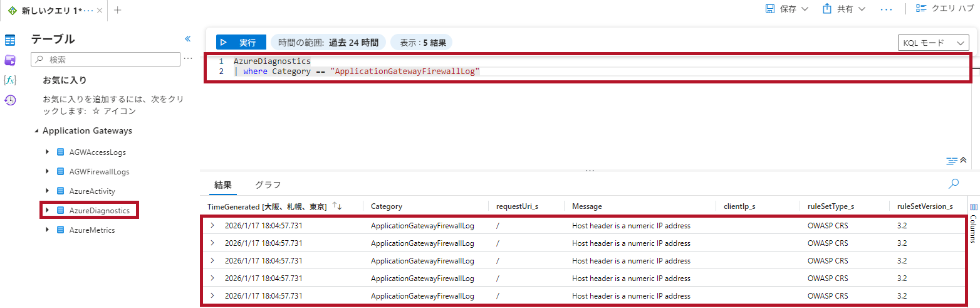
Task: Add a new query tab with plus icon
Action: coord(117,10)
